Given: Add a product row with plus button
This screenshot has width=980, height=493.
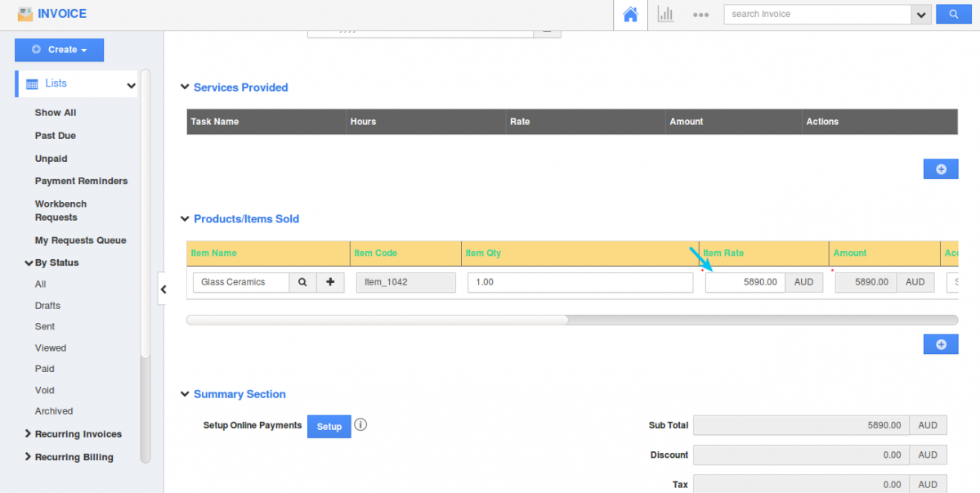Looking at the screenshot, I should (x=940, y=344).
